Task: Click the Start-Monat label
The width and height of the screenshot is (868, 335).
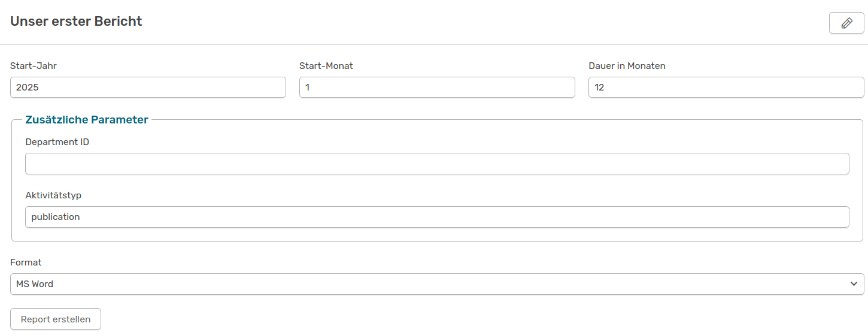Action: [326, 66]
